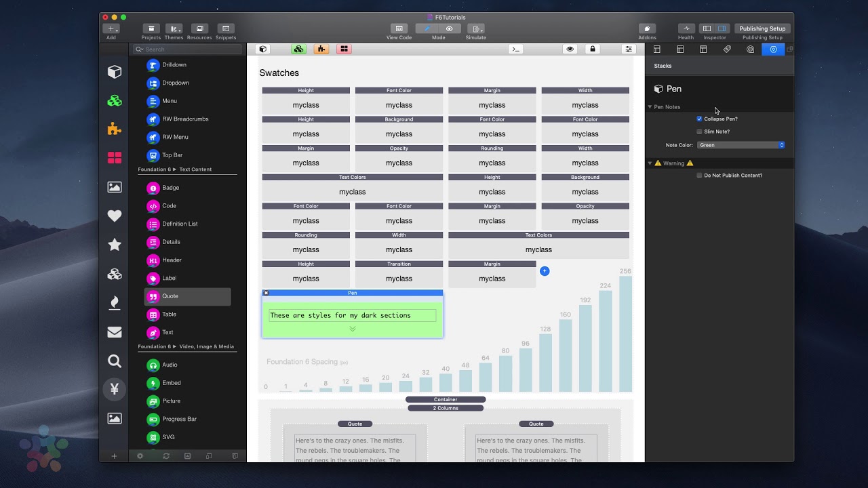Screen dimensions: 868x488
Task: Open the terminal prompt toolbar button
Action: point(516,49)
